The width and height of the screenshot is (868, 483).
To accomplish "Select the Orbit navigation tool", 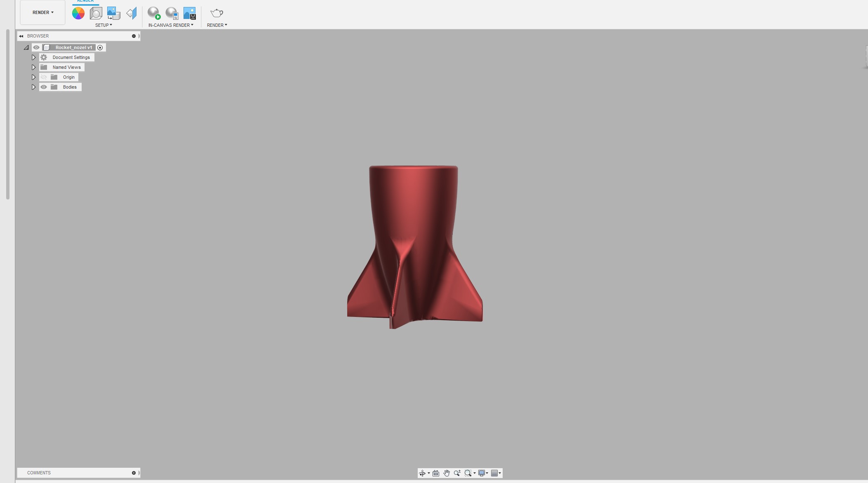I will [422, 473].
